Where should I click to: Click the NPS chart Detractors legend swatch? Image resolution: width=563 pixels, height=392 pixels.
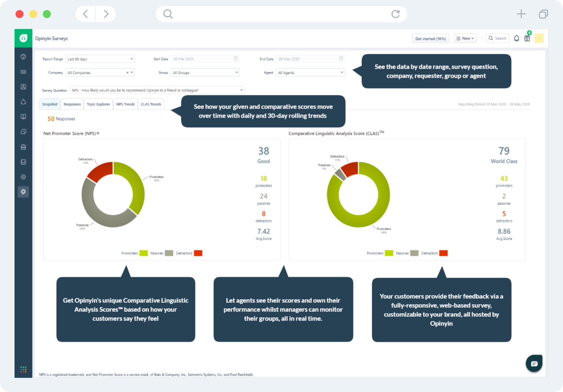[198, 253]
